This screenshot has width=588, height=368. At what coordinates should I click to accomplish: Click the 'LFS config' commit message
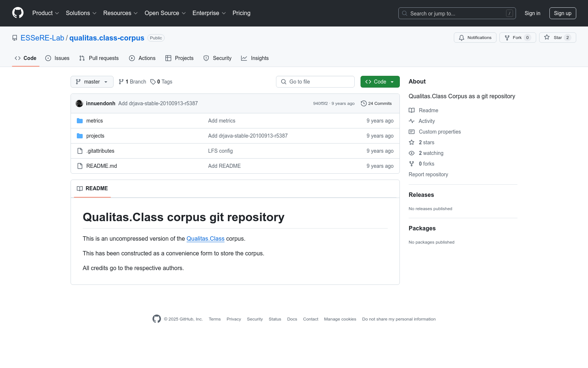[x=220, y=151]
